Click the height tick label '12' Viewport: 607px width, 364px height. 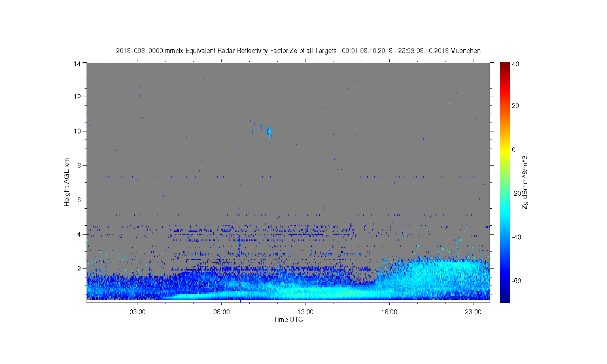77,97
